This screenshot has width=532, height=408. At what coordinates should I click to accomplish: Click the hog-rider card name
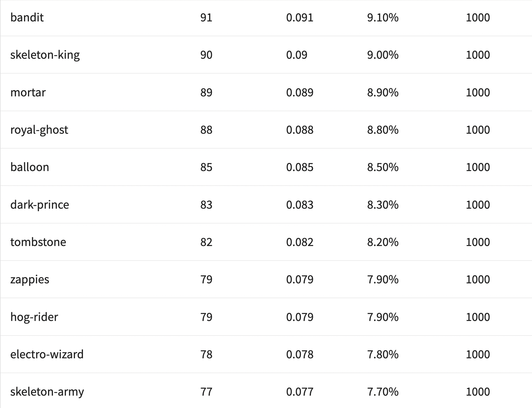tap(34, 317)
